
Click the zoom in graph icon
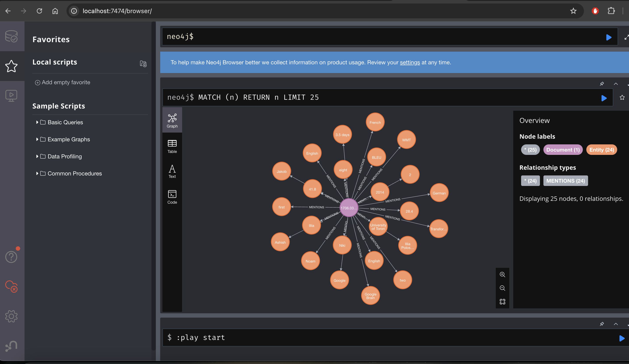click(502, 275)
